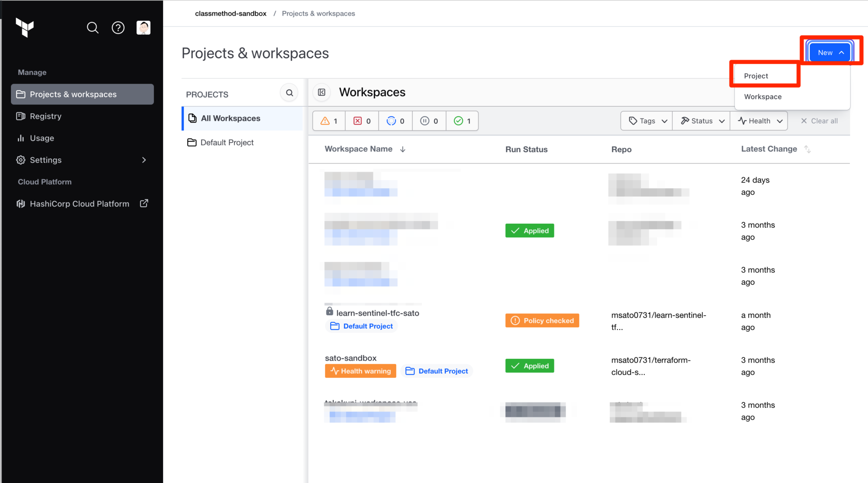Filter workspaces by the errored status icon
This screenshot has height=483, width=868.
click(362, 121)
